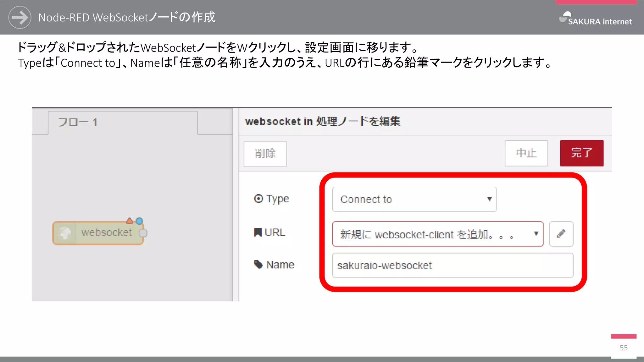644x362 pixels.
Task: Click the blue changed-status dot on websocket node
Action: click(139, 221)
